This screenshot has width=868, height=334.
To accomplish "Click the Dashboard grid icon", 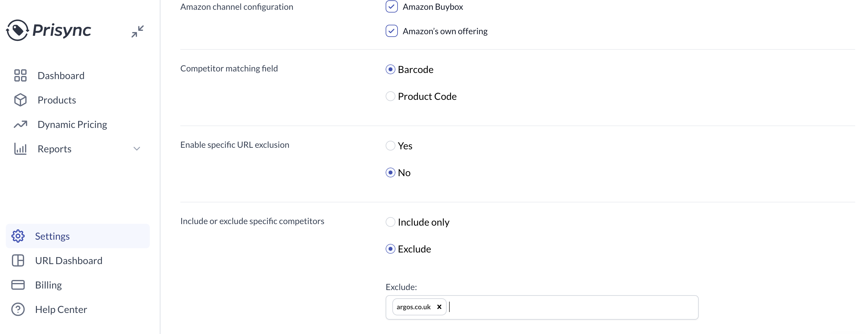I will coord(20,75).
